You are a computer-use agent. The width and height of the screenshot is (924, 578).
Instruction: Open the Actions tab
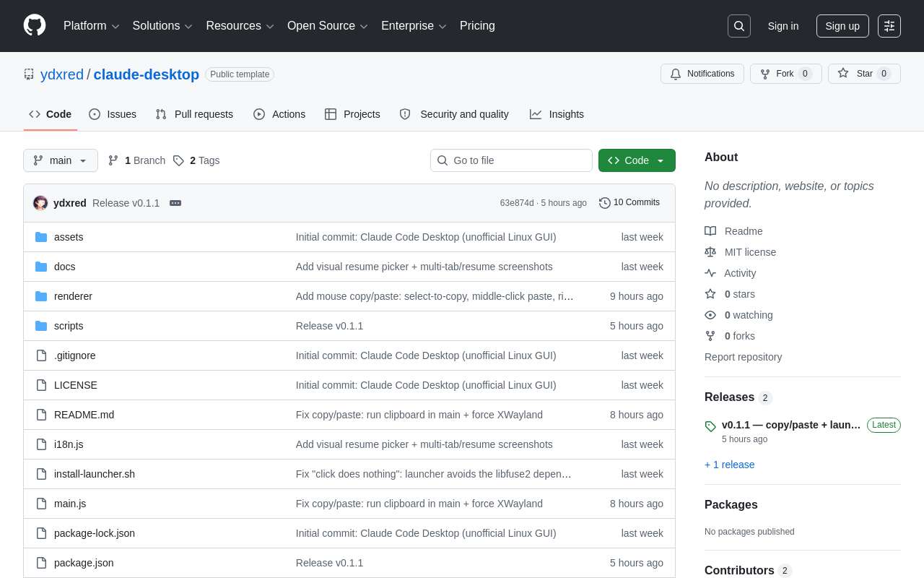[279, 114]
